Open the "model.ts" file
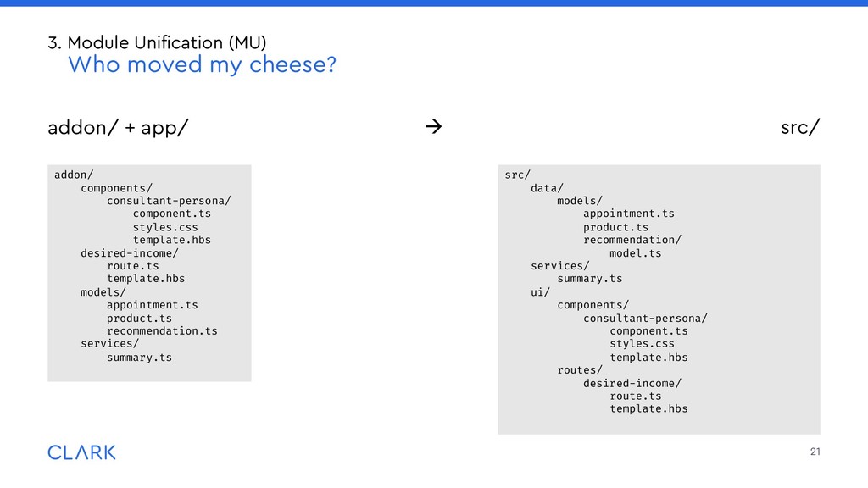Screen dimensions: 868x488 point(635,252)
